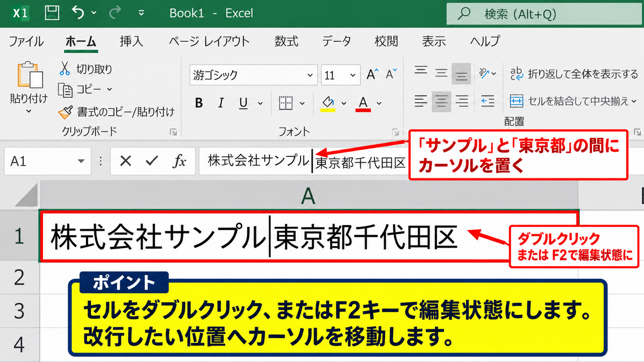The image size is (644, 362).
Task: Expand the 貼り付け options arrow
Action: tap(29, 112)
